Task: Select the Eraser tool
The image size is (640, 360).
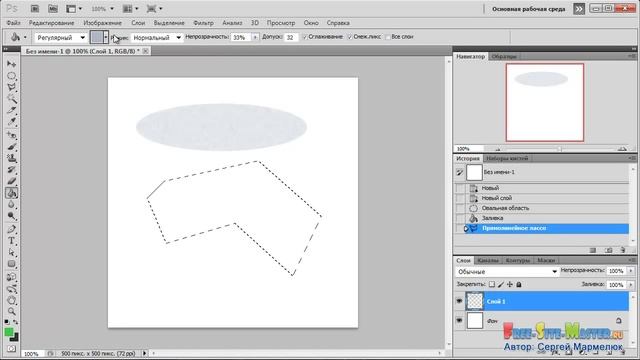Action: [x=11, y=181]
